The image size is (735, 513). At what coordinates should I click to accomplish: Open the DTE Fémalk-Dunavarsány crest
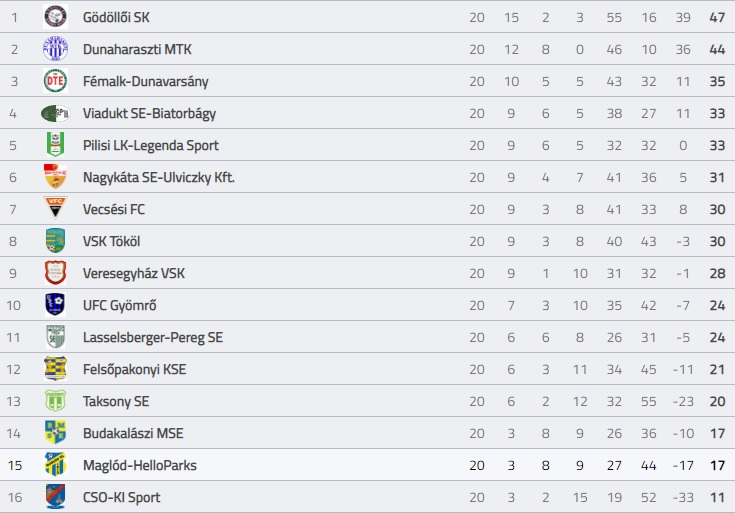pos(55,81)
